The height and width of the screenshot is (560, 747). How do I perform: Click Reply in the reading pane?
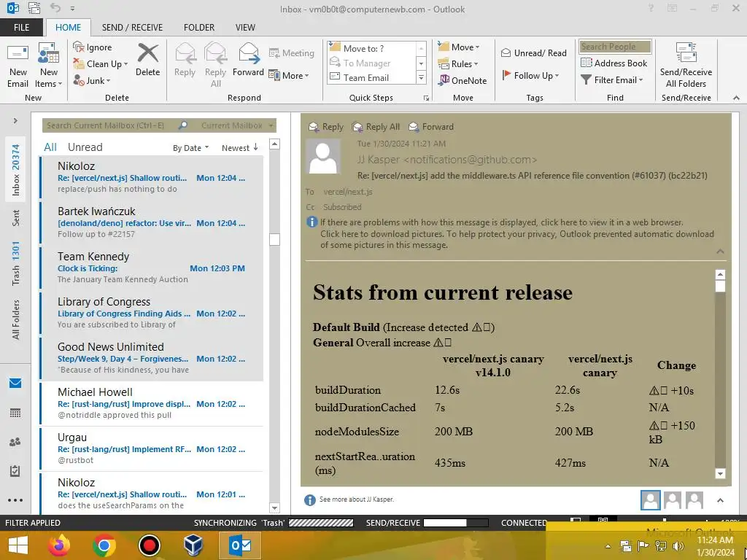326,127
